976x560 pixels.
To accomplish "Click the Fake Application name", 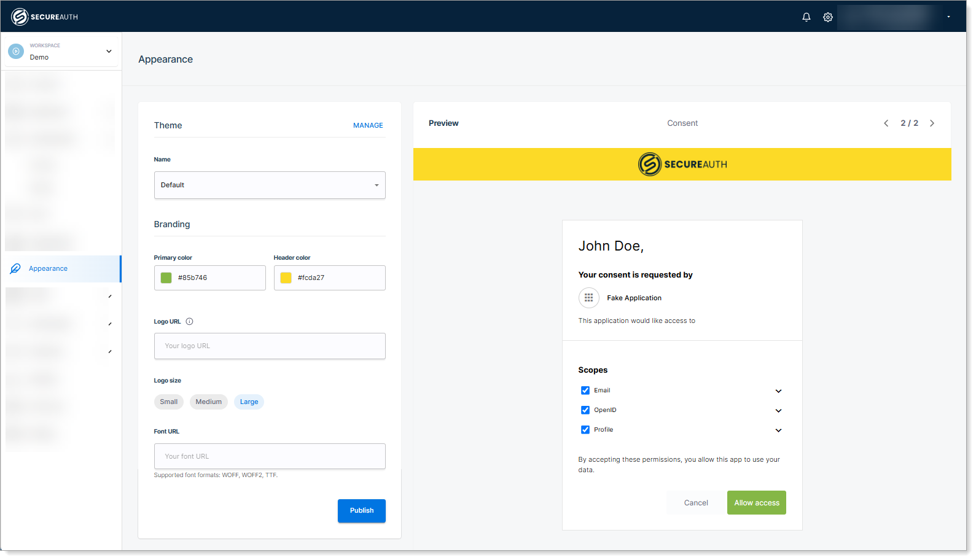I will 634,298.
